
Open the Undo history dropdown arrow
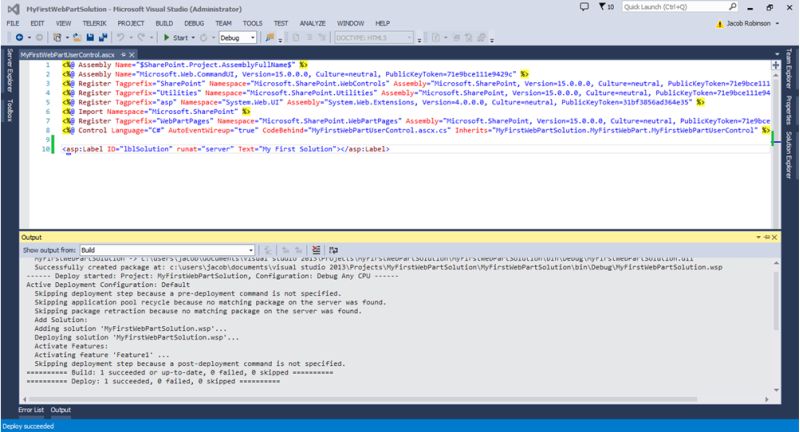coord(131,38)
